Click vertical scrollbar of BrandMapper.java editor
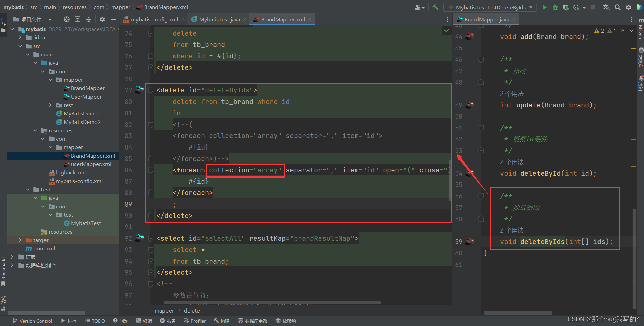The height and width of the screenshot is (326, 644). point(634,259)
